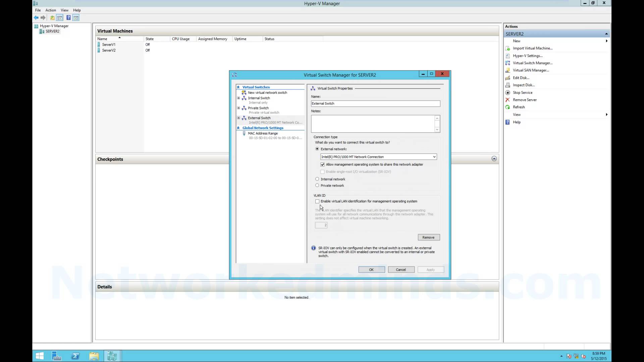Image resolution: width=644 pixels, height=362 pixels.
Task: Click the Help icon in Actions pane
Action: [x=507, y=122]
